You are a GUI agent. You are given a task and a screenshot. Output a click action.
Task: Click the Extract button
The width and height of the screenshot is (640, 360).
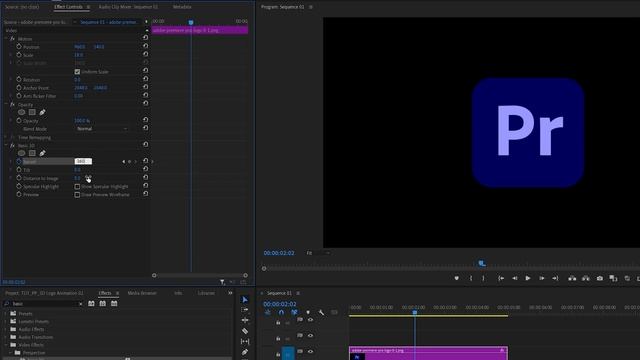586,278
